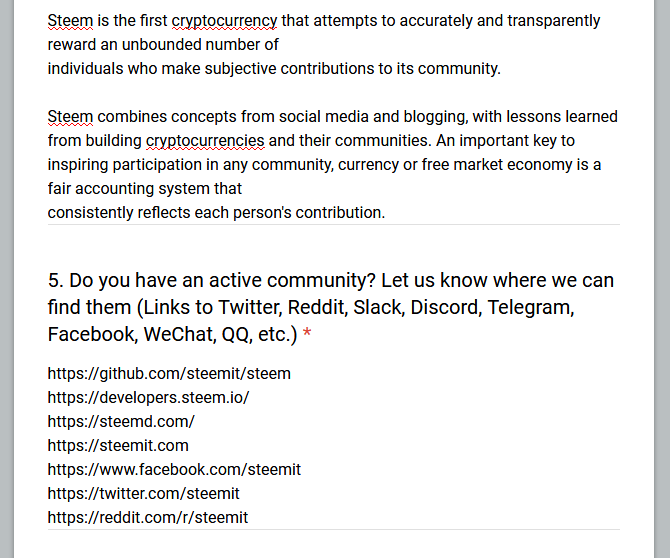
Task: Click the https://steemd.com/ line
Action: pyautogui.click(x=121, y=421)
